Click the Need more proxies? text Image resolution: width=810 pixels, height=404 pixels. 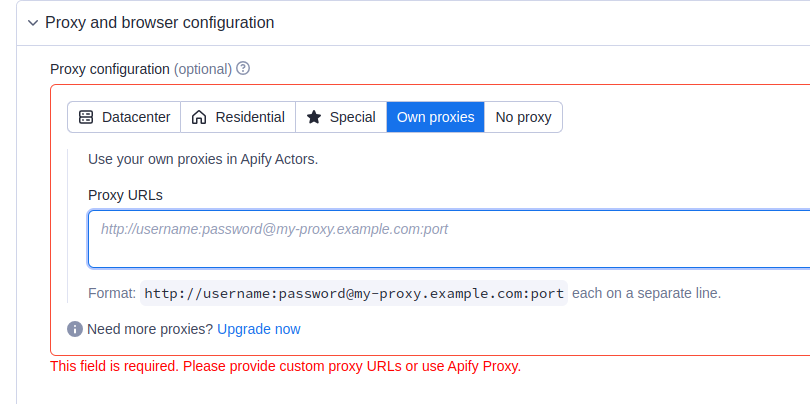point(150,329)
